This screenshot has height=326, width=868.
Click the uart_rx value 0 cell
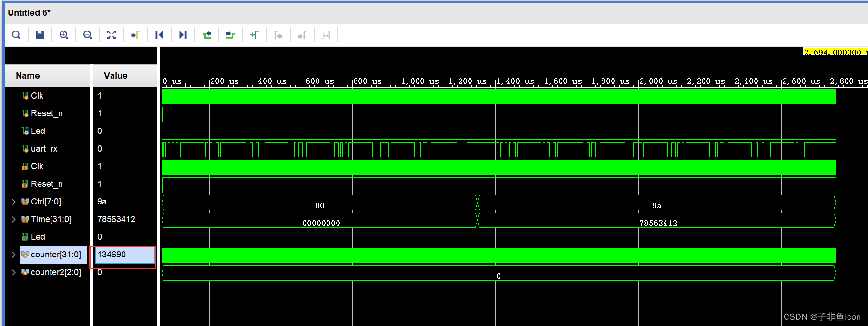click(100, 149)
